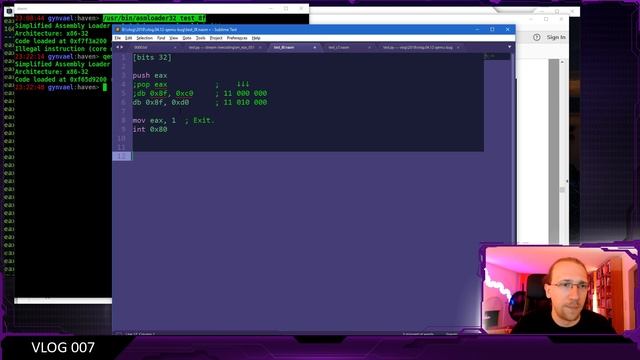
Task: Open the Project menu
Action: (216, 38)
